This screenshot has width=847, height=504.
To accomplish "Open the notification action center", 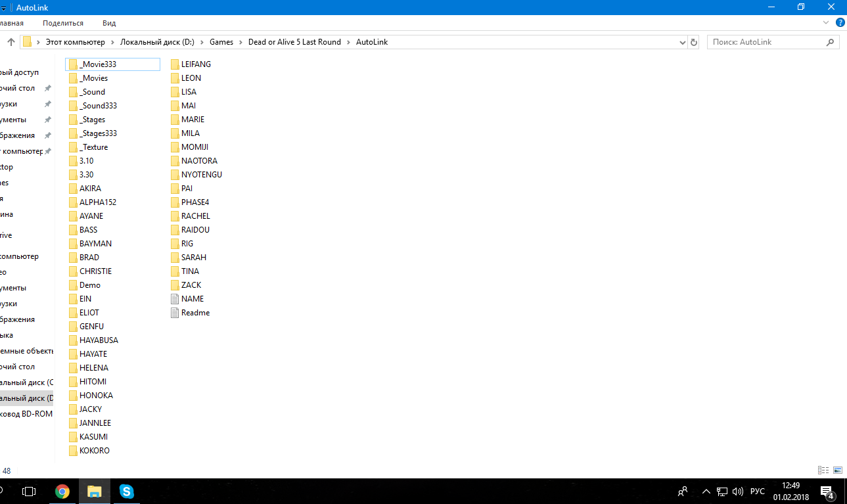I will [x=827, y=492].
